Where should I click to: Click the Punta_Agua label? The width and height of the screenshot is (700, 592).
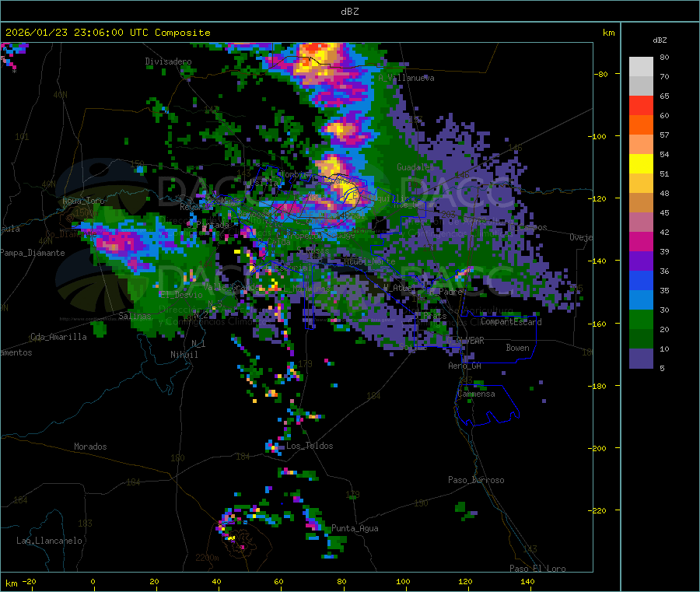355,529
